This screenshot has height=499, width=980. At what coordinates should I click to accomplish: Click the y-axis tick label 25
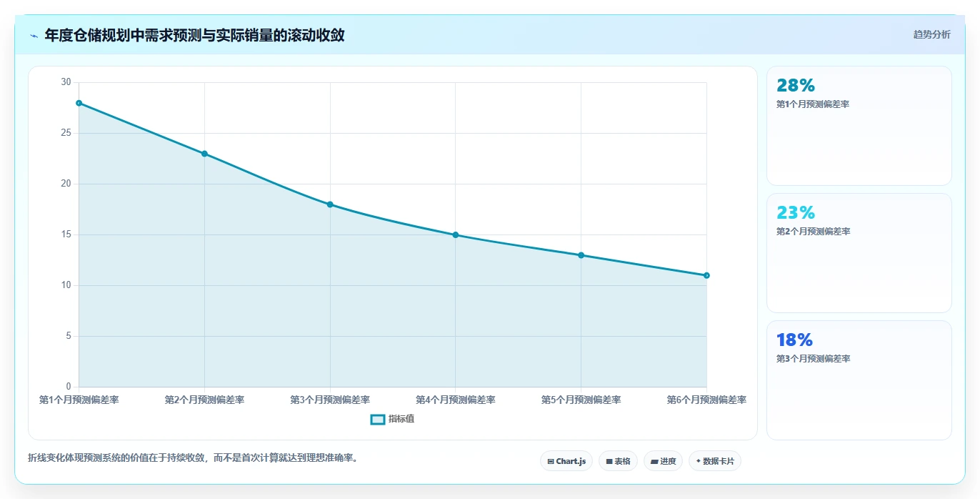[x=66, y=133]
